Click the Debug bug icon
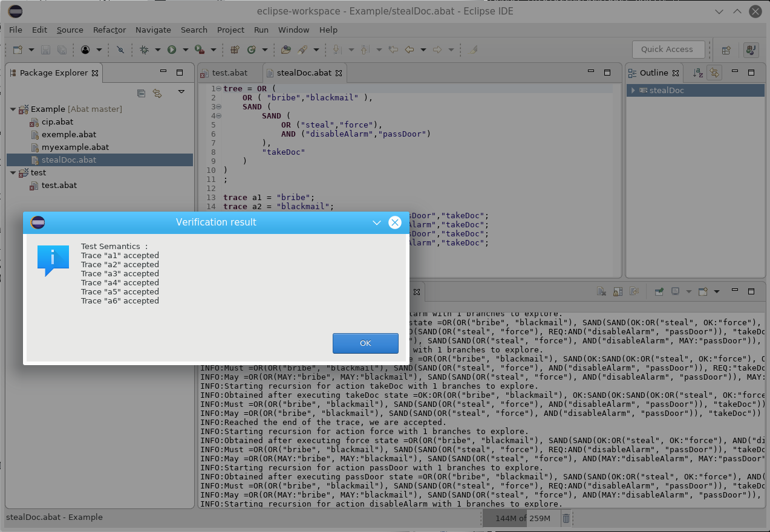This screenshot has width=770, height=532. pos(144,50)
